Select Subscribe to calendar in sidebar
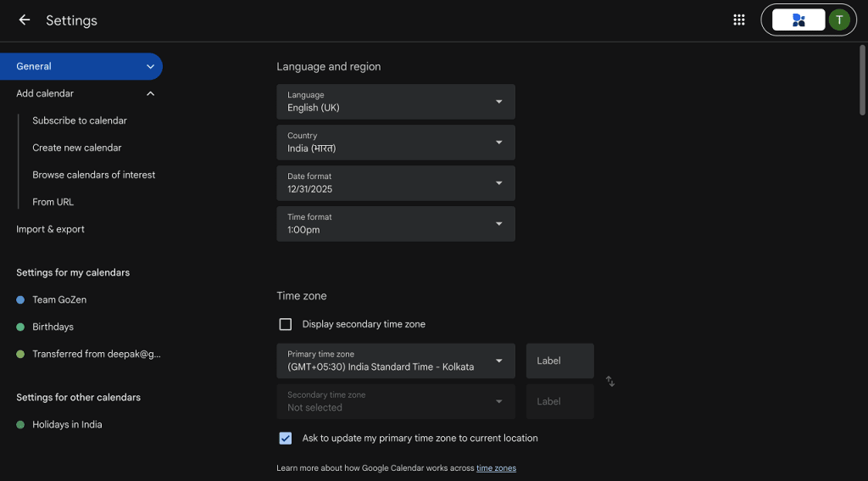 [x=80, y=120]
